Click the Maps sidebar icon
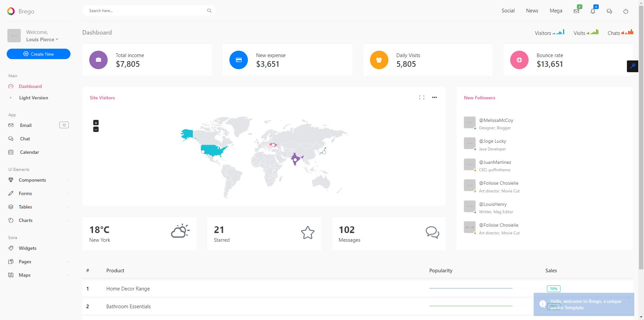The height and width of the screenshot is (320, 644). [x=11, y=275]
